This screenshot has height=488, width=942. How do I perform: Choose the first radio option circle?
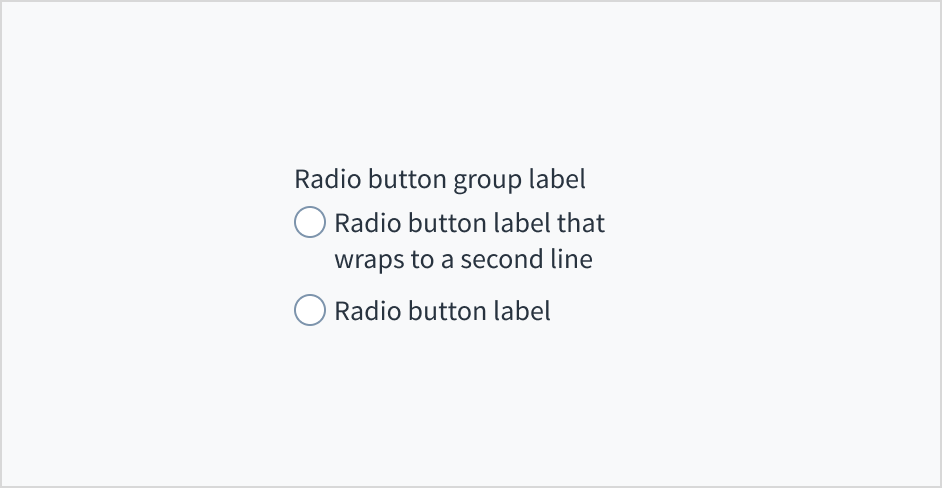310,222
